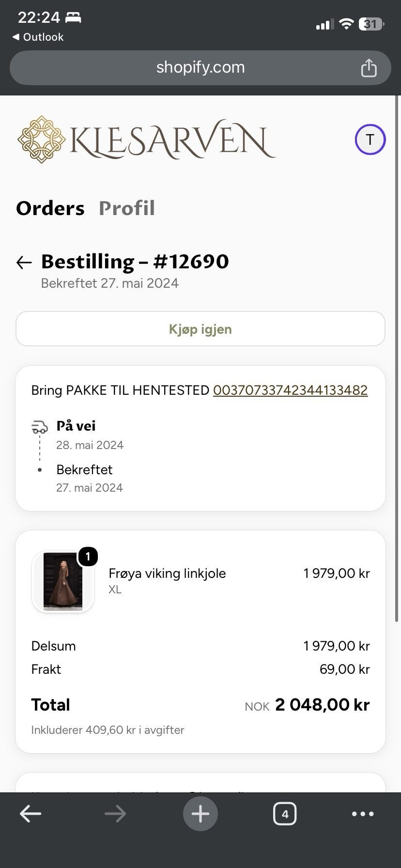Tap the battery indicator in status bar
The height and width of the screenshot is (868, 401).
pyautogui.click(x=371, y=24)
